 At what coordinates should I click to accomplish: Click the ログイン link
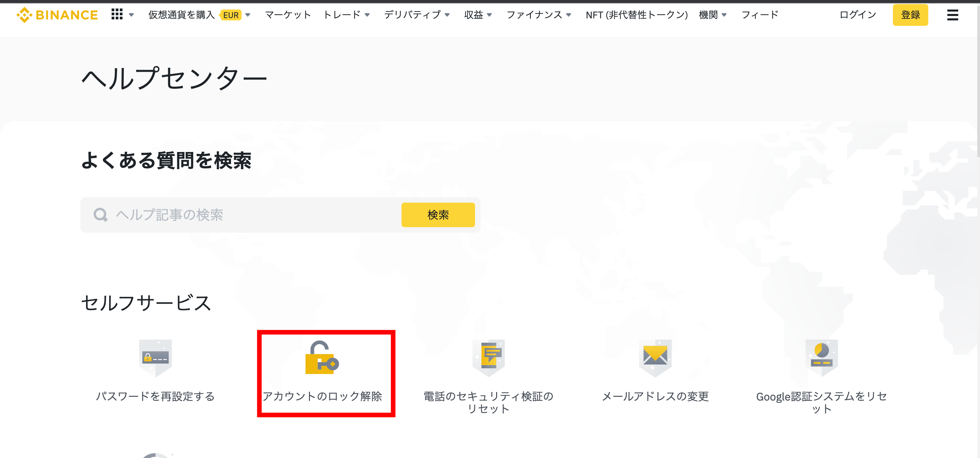[857, 15]
